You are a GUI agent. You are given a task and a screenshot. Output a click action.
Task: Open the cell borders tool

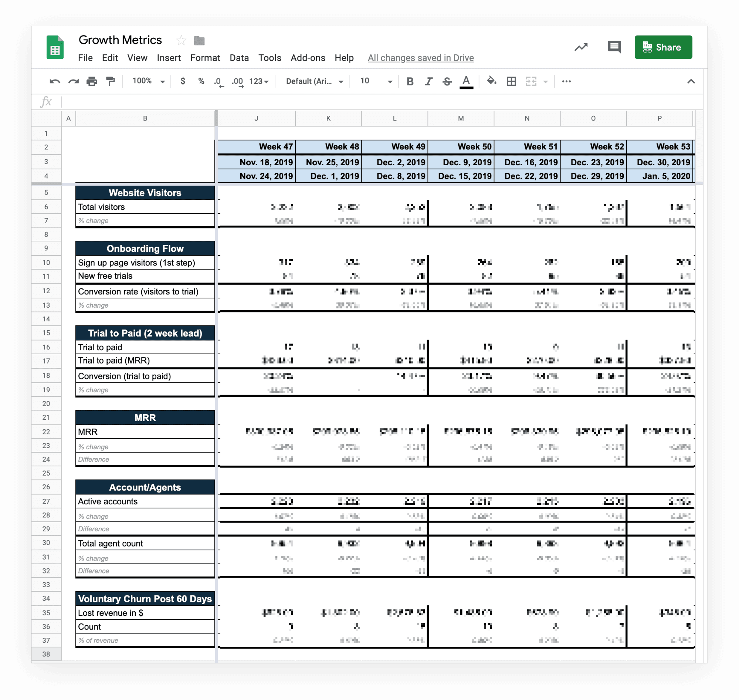click(511, 81)
